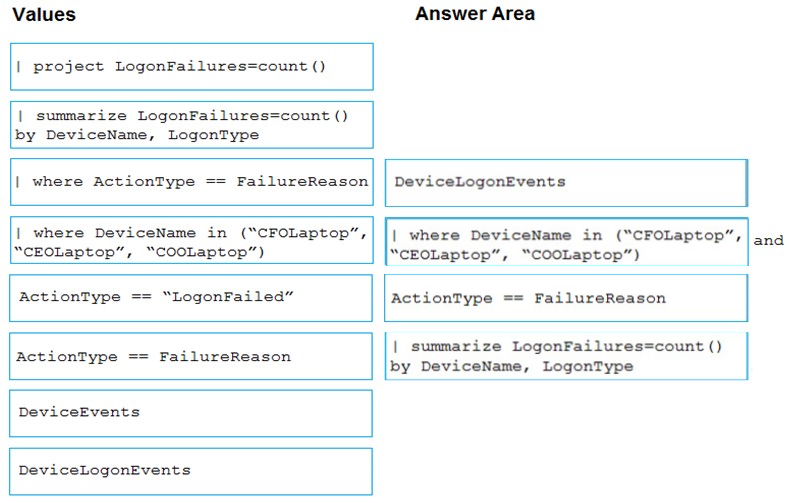Choose the ActionType == "LogonFailed" value tile
The width and height of the screenshot is (789, 503).
pyautogui.click(x=192, y=298)
